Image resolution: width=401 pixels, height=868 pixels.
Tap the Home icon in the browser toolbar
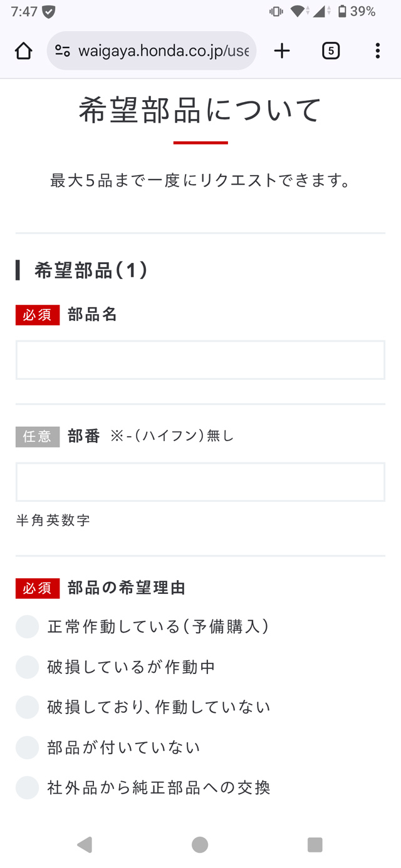pyautogui.click(x=23, y=51)
